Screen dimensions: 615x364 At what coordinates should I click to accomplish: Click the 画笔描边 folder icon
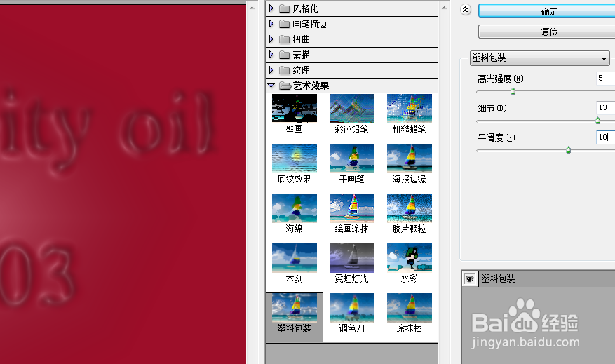pyautogui.click(x=285, y=24)
